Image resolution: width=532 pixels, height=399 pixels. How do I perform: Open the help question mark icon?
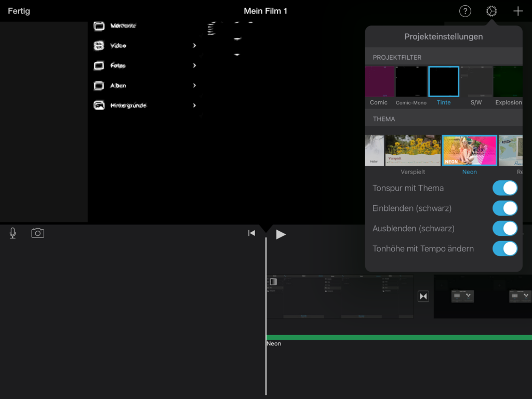[465, 11]
